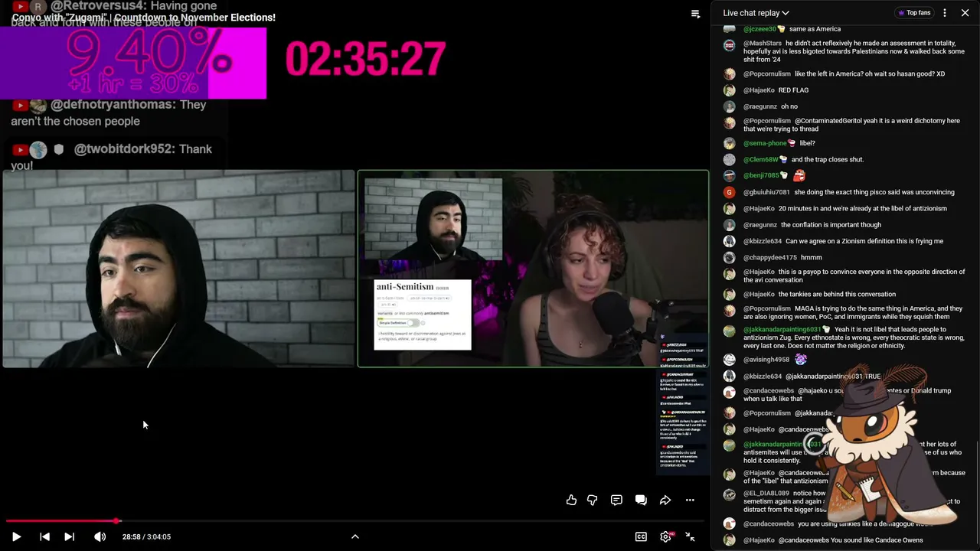Click the red playhead scrubber dot
The width and height of the screenshot is (980, 551).
[x=117, y=521]
